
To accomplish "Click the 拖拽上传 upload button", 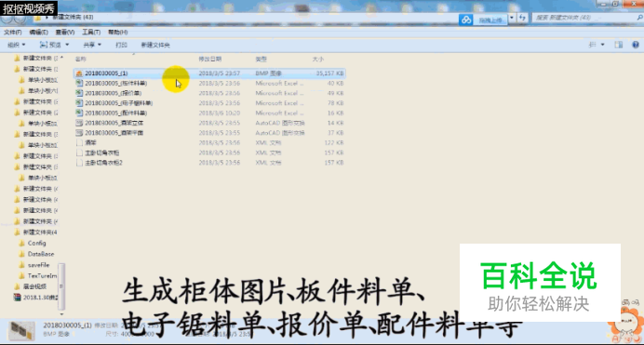I will point(490,20).
